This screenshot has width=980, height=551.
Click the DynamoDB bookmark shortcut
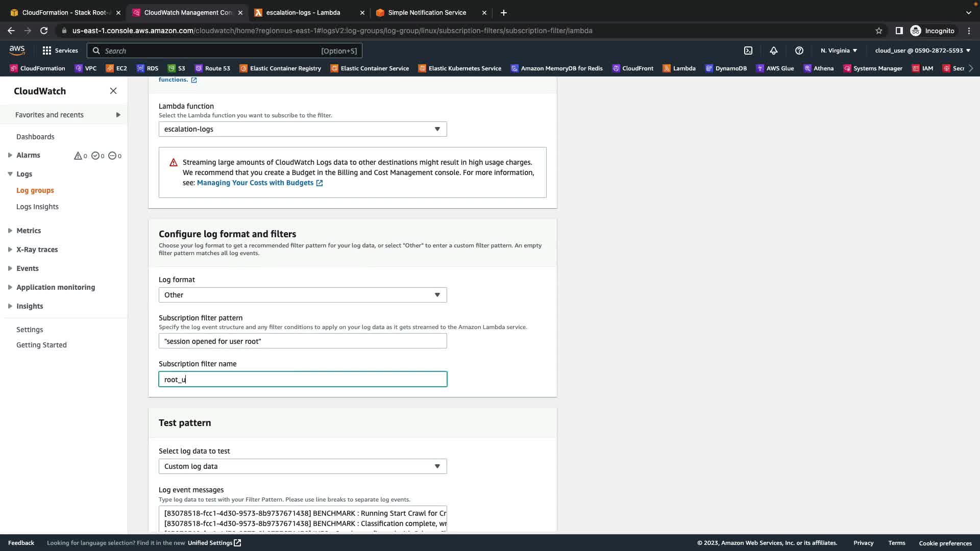click(x=725, y=68)
